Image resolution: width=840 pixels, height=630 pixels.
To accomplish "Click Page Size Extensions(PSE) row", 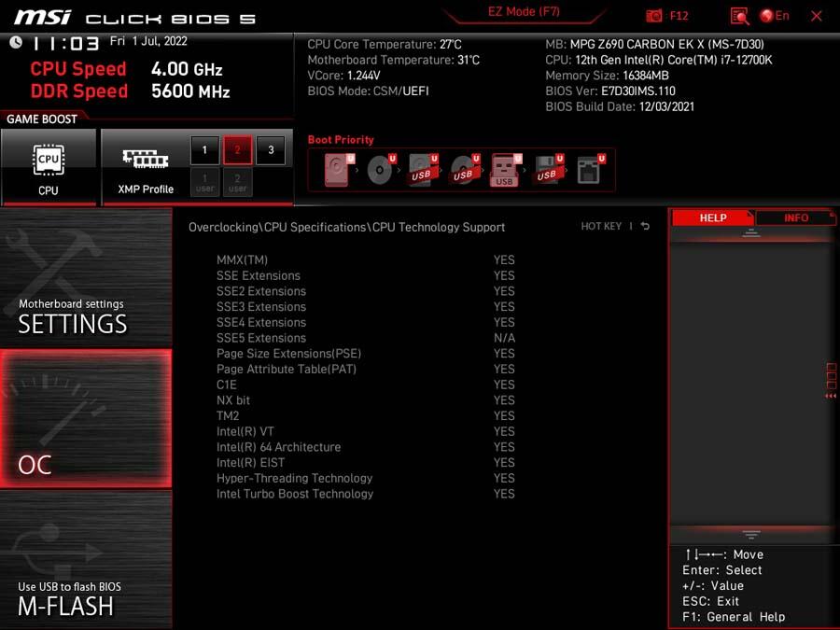I will click(x=365, y=354).
